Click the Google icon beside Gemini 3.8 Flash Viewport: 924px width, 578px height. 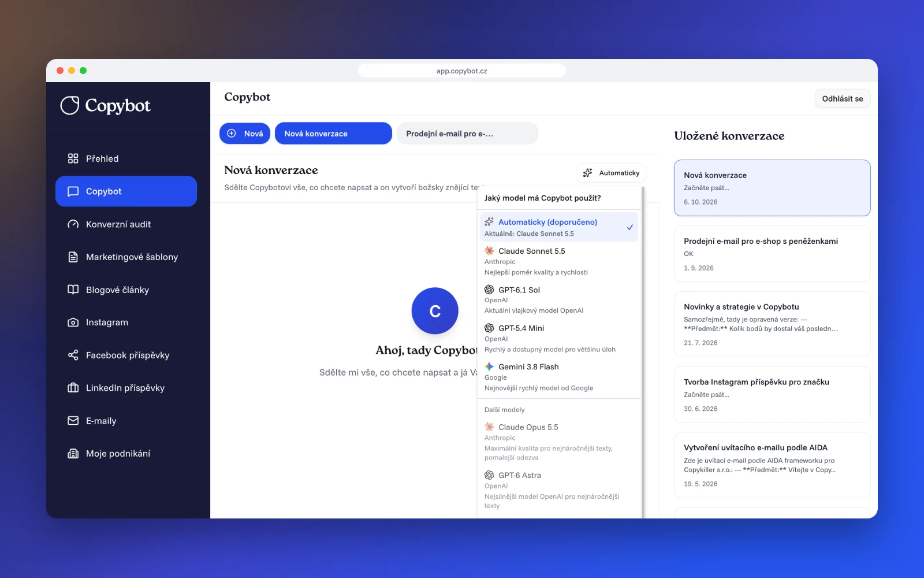pyautogui.click(x=489, y=366)
